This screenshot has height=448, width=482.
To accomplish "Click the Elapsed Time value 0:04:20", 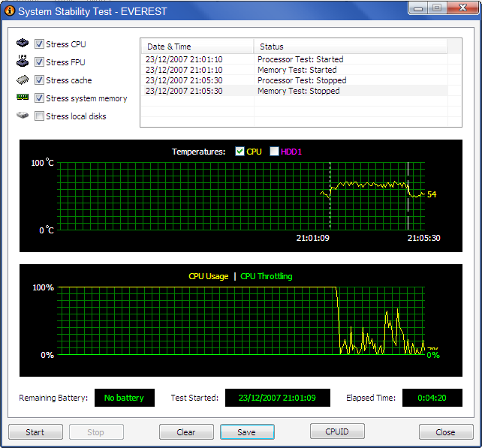I will click(x=432, y=398).
